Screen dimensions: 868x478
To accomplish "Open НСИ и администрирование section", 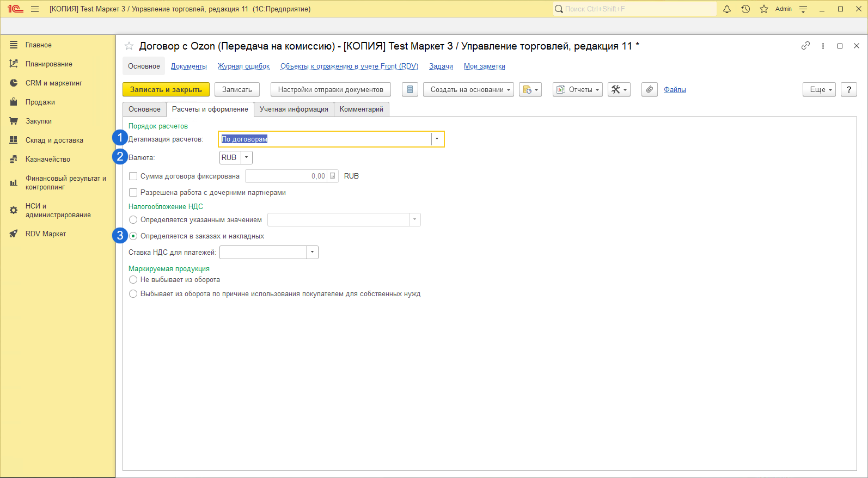I will [x=58, y=211].
